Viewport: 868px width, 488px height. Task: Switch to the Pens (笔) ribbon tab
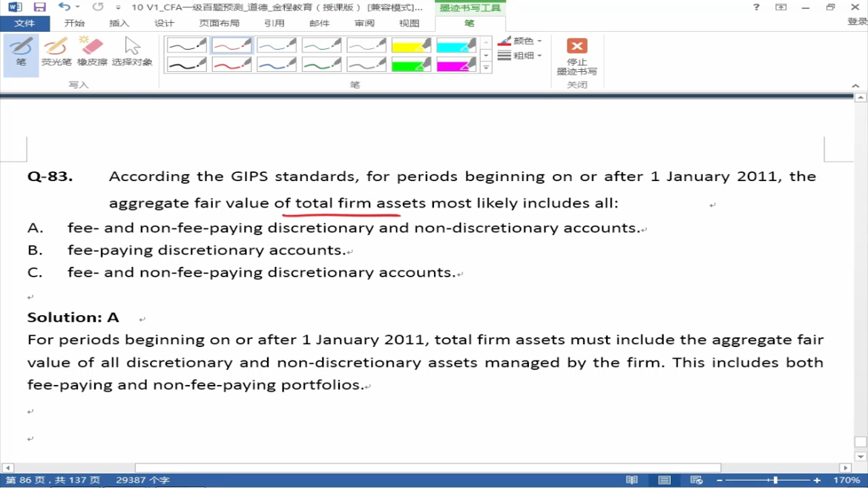coord(470,23)
